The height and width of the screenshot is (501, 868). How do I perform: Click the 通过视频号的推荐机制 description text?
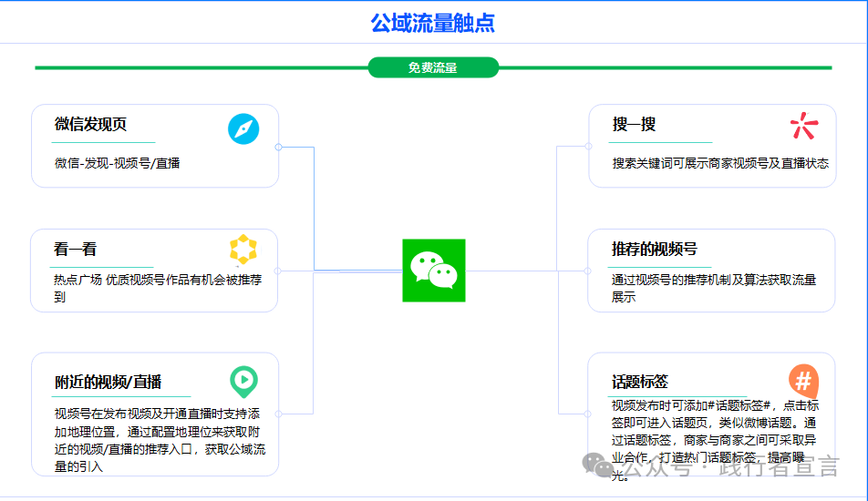tap(714, 288)
